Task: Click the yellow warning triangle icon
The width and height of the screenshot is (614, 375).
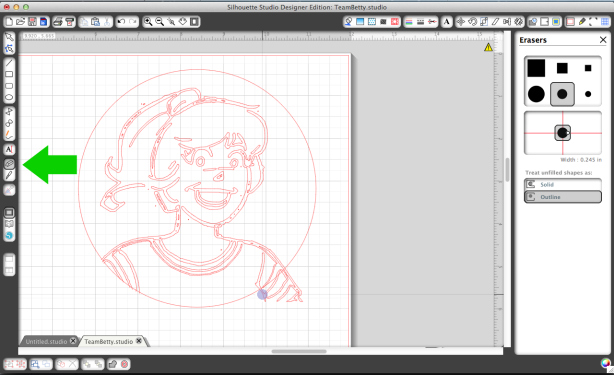Action: point(488,47)
